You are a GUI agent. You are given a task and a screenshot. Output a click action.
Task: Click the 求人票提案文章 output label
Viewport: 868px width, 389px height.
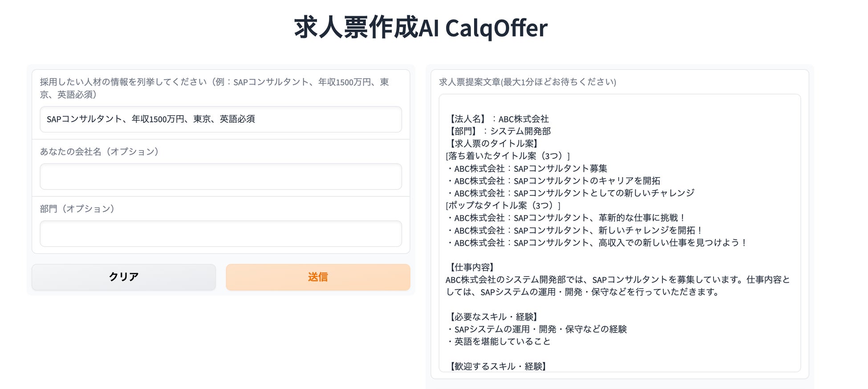(527, 82)
